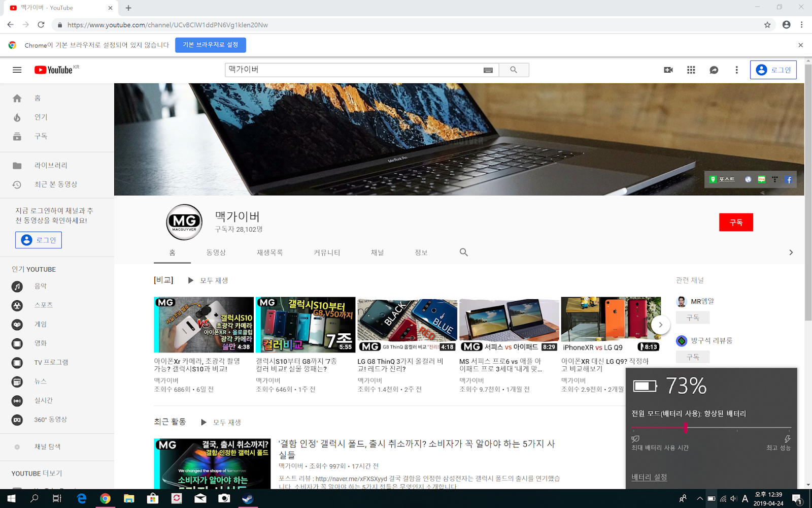812x508 pixels.
Task: Open the YouTube guide hamburger menu
Action: pos(17,70)
